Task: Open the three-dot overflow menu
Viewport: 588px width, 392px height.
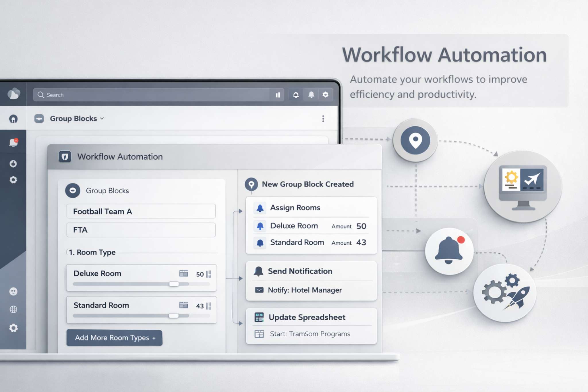Action: pos(323,119)
